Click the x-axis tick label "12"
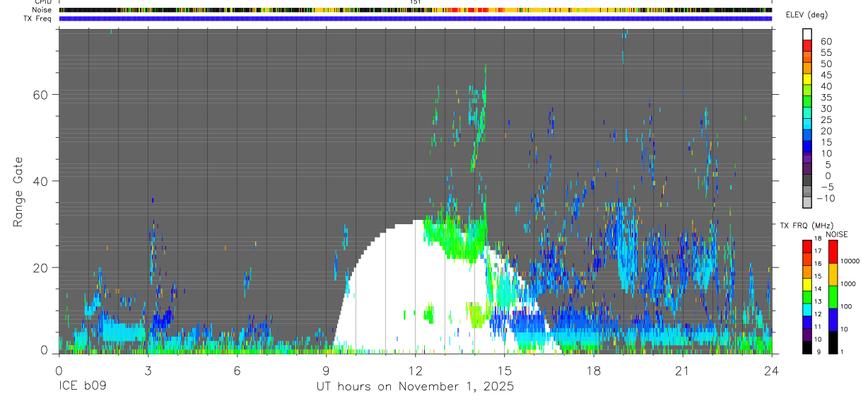The image size is (868, 401). point(415,370)
